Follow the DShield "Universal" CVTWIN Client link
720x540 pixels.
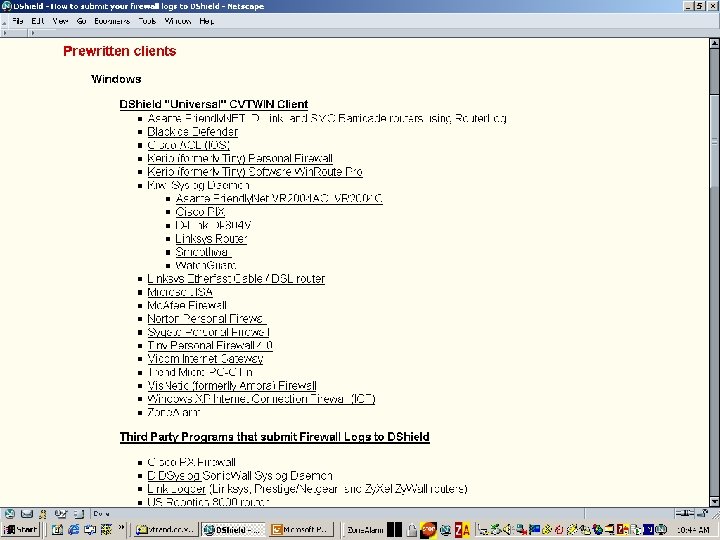pos(214,104)
